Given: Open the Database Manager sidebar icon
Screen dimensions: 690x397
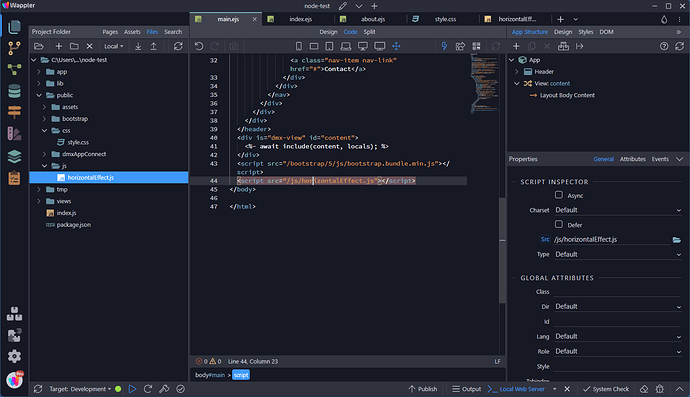Looking at the screenshot, I should point(14,91).
